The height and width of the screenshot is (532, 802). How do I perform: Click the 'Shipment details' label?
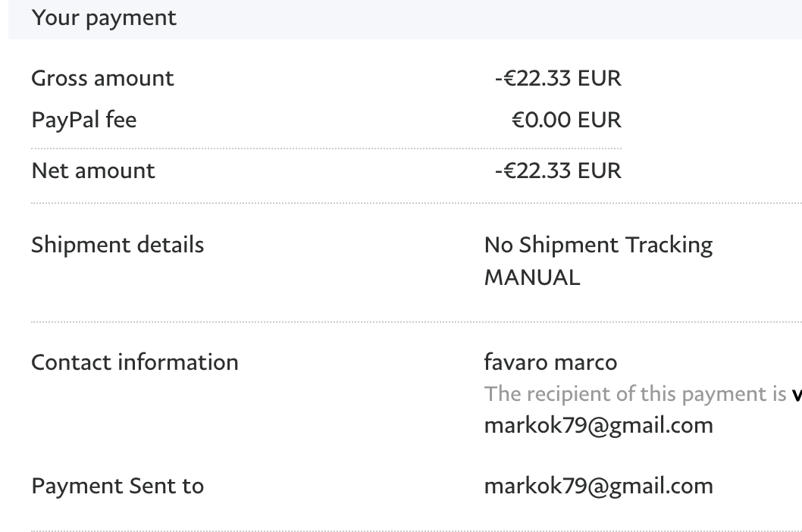117,245
